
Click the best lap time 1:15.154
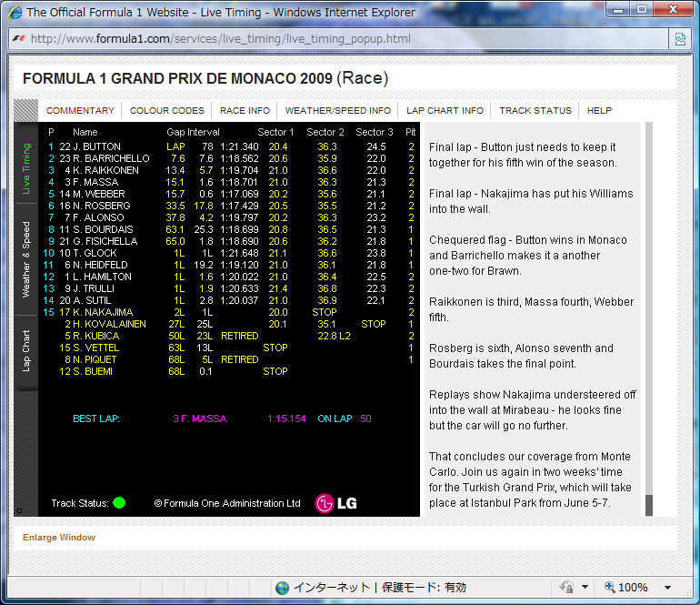click(286, 418)
